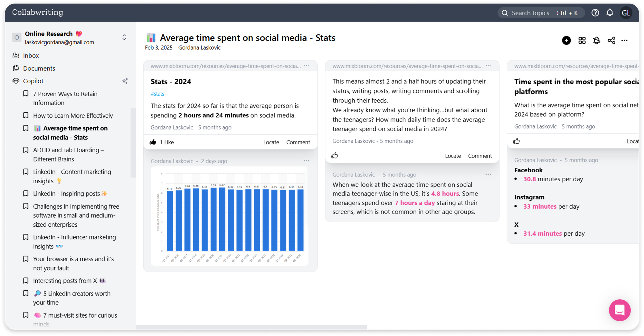Click the #stats hashtag link
This screenshot has width=644, height=336.
(x=157, y=94)
